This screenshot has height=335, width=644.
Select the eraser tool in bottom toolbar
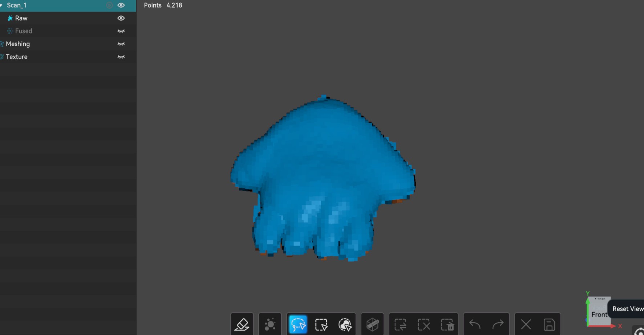[x=242, y=324]
